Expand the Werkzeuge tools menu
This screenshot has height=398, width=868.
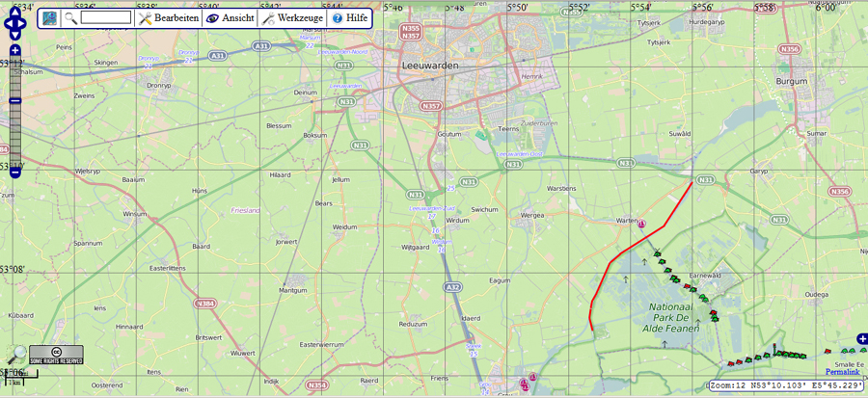(x=293, y=17)
